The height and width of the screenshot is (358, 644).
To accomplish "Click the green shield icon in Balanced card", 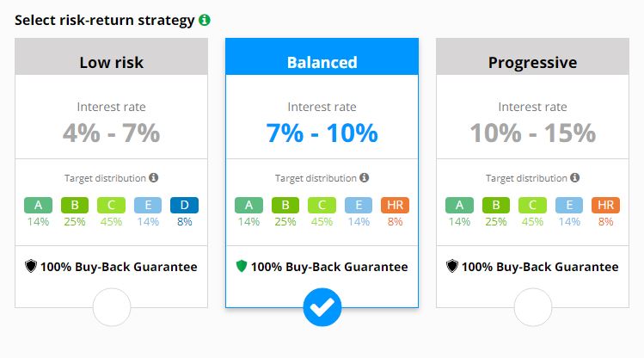I will (242, 266).
